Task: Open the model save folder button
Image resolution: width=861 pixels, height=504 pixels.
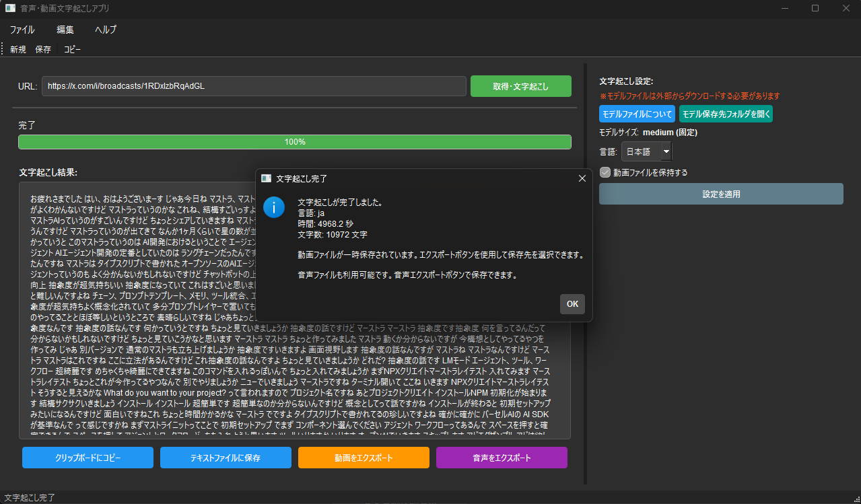Action: (726, 114)
